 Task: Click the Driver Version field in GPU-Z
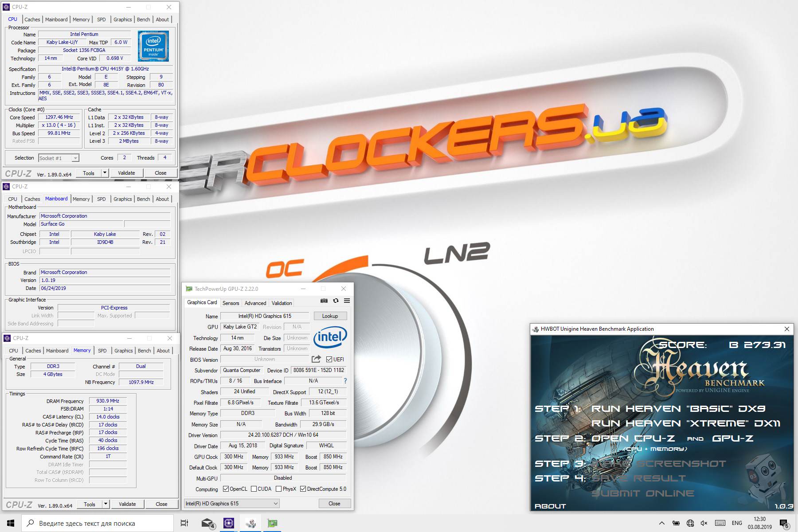click(x=283, y=435)
